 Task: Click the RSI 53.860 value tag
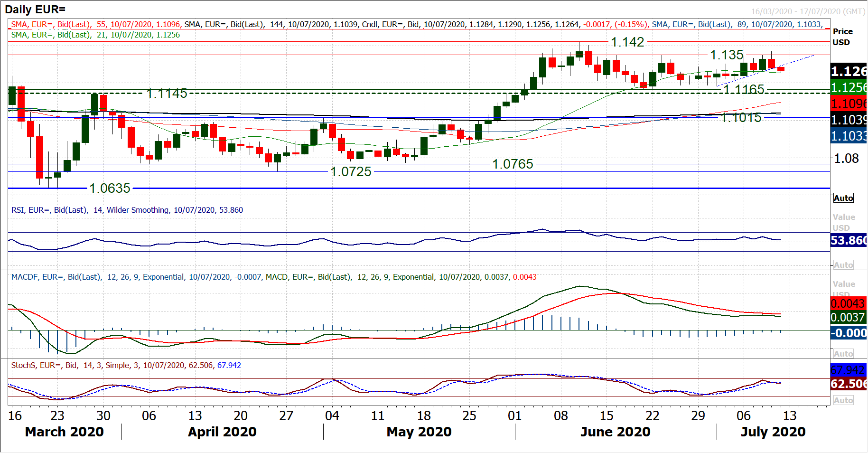click(x=848, y=241)
